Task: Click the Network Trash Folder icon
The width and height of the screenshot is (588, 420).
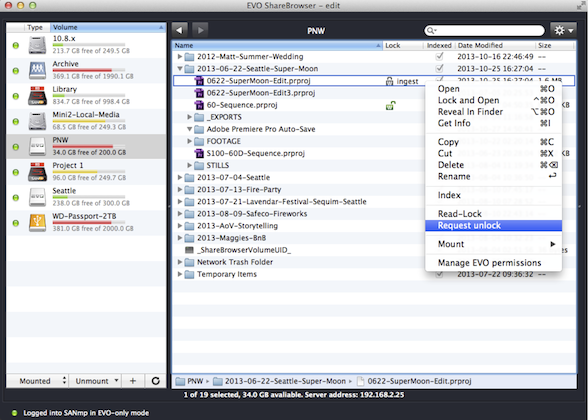Action: (189, 262)
